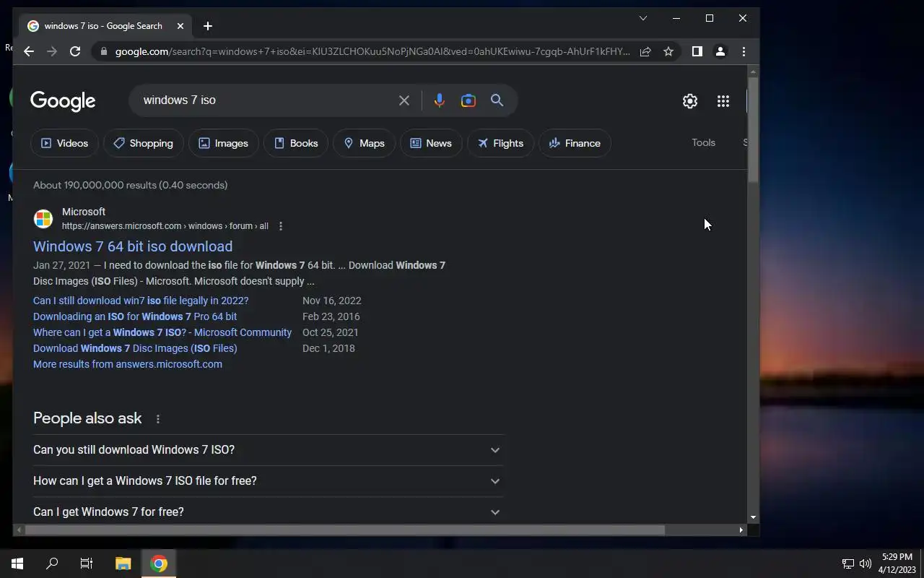The width and height of the screenshot is (924, 578).
Task: Open File Explorer from the taskbar
Action: 123,564
